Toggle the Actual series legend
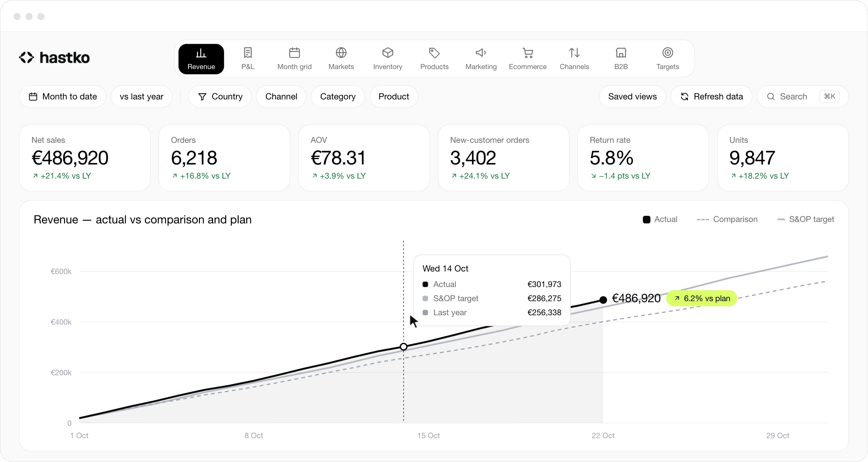Screen dimensions: 868x462 [660, 219]
